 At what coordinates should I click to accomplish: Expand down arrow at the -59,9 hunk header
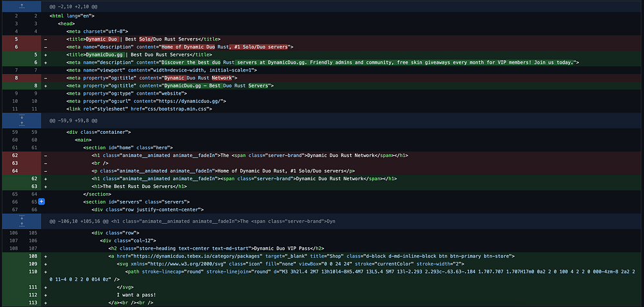[21, 118]
